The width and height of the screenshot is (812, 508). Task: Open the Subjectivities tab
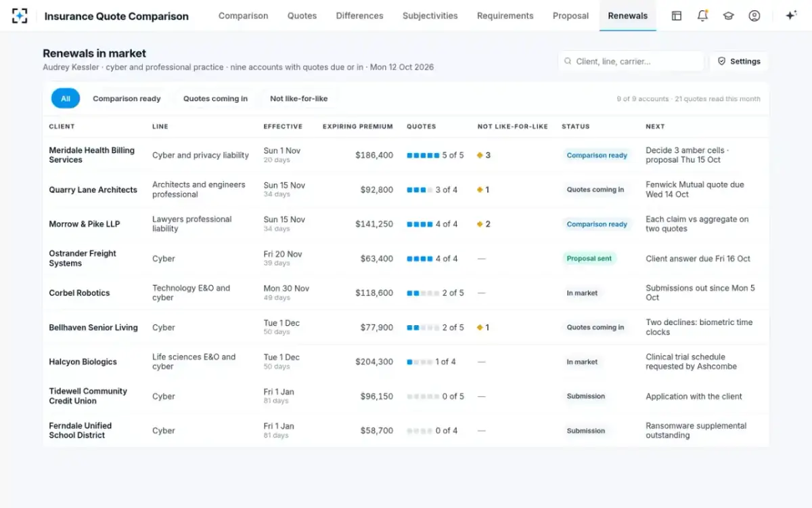[x=430, y=16]
